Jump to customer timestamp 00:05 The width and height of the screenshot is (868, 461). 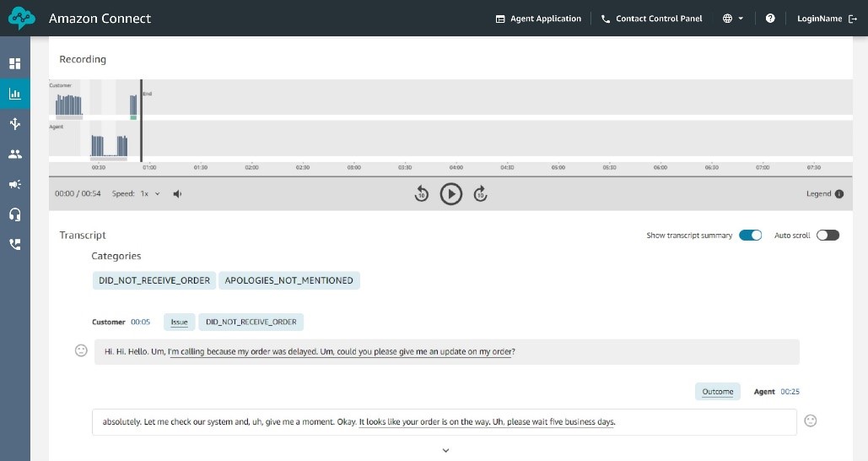pyautogui.click(x=140, y=322)
